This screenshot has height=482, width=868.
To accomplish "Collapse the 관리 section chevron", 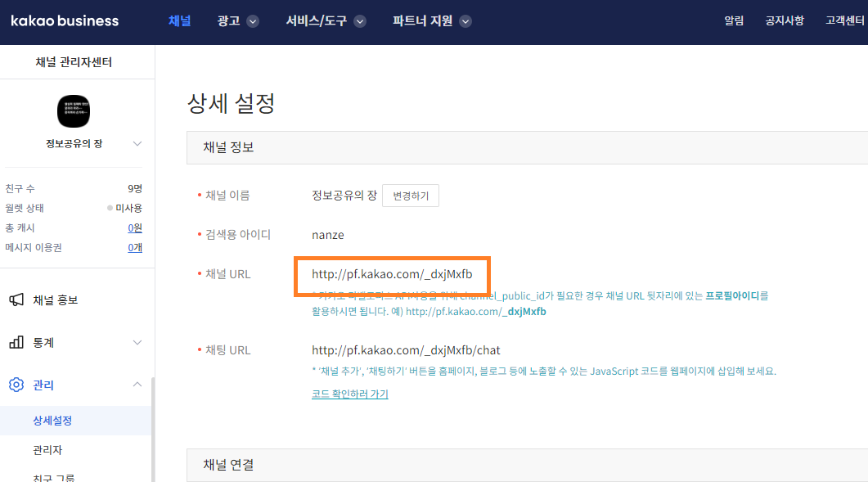I will pyautogui.click(x=137, y=385).
